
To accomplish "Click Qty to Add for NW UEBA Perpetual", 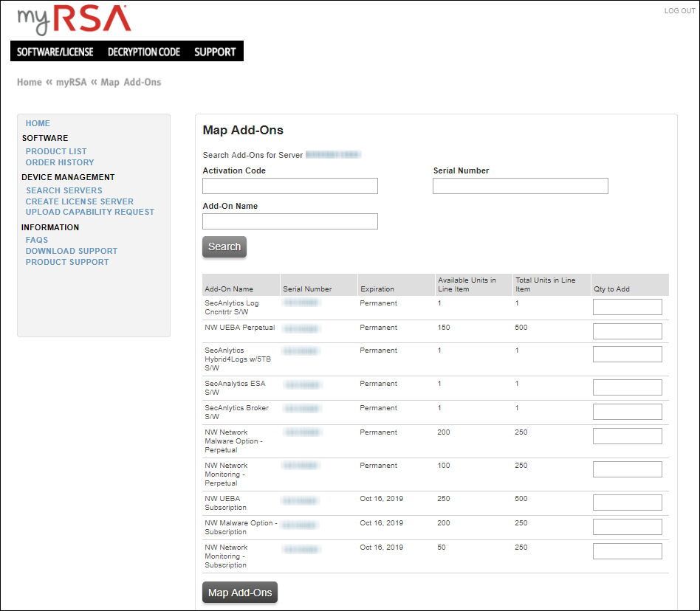I will 627,331.
